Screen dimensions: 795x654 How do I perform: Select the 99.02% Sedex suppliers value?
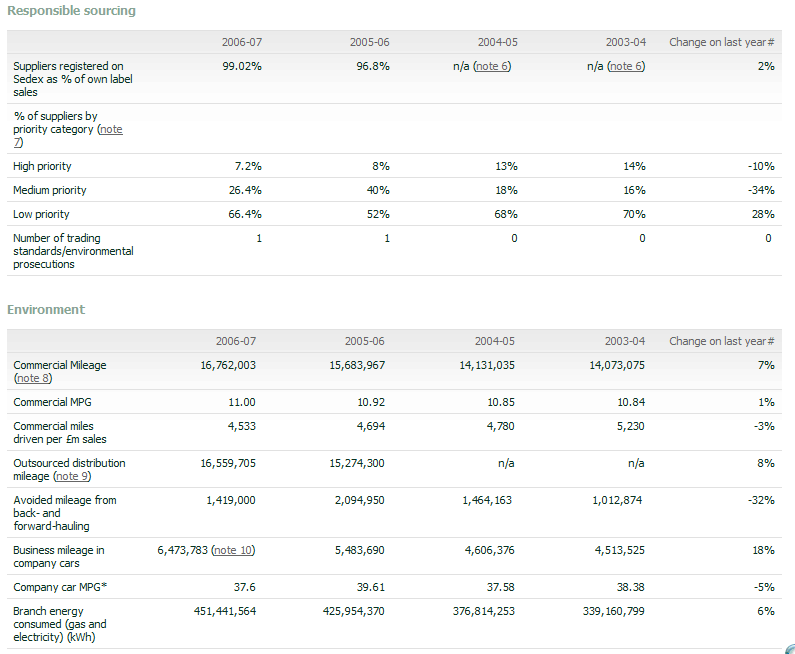pos(242,66)
